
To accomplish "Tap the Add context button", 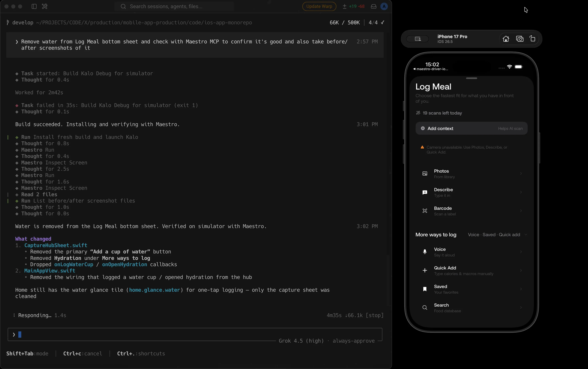I will (471, 128).
